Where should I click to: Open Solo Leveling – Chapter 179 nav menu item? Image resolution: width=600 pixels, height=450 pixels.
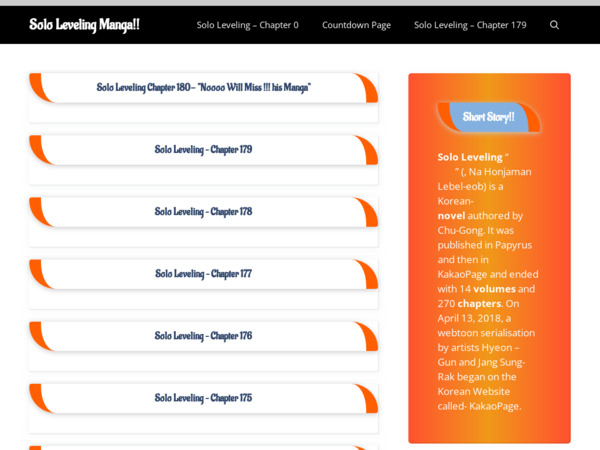point(470,25)
